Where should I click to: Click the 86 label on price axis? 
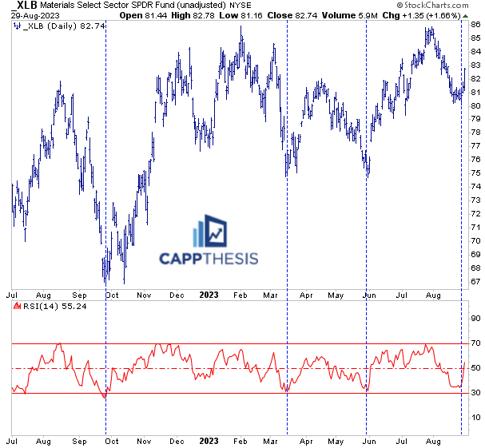(x=475, y=25)
